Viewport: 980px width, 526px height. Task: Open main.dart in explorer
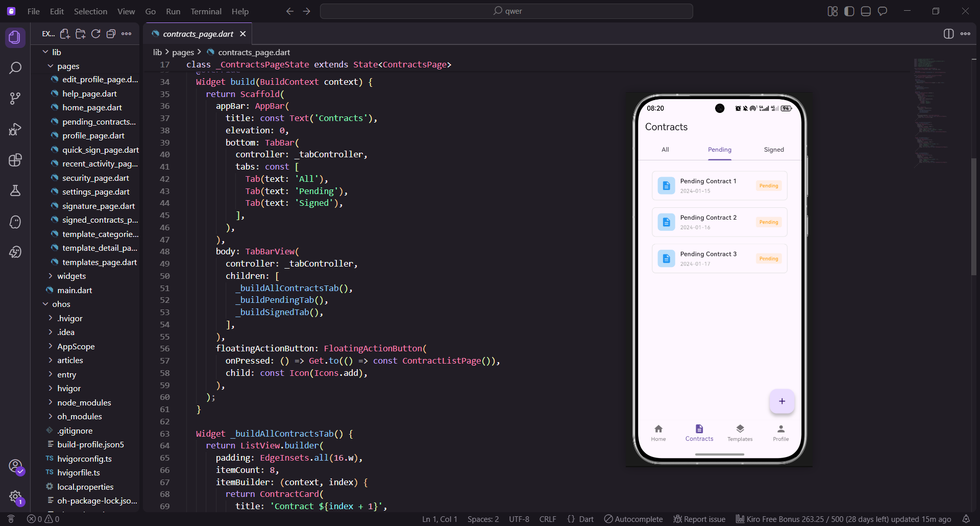coord(75,290)
